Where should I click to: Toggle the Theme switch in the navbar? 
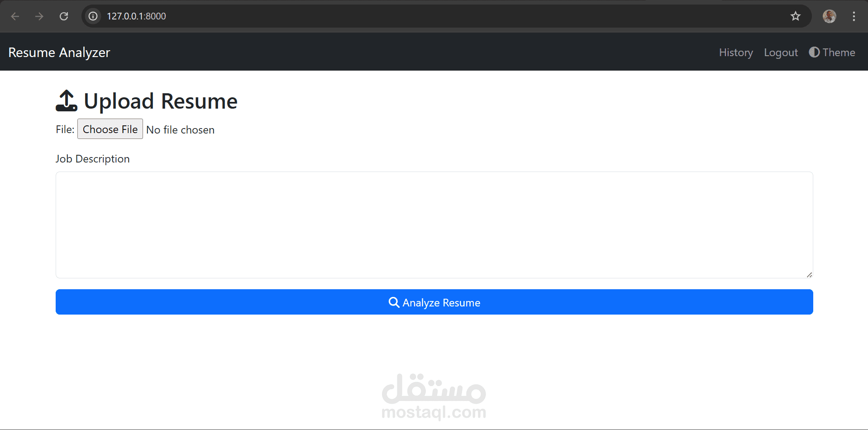[832, 53]
